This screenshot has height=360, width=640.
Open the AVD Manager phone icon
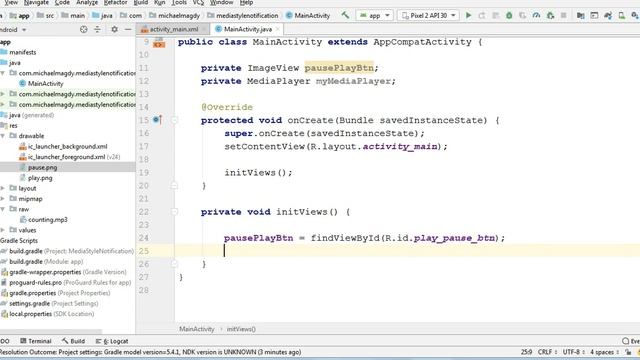(x=621, y=16)
